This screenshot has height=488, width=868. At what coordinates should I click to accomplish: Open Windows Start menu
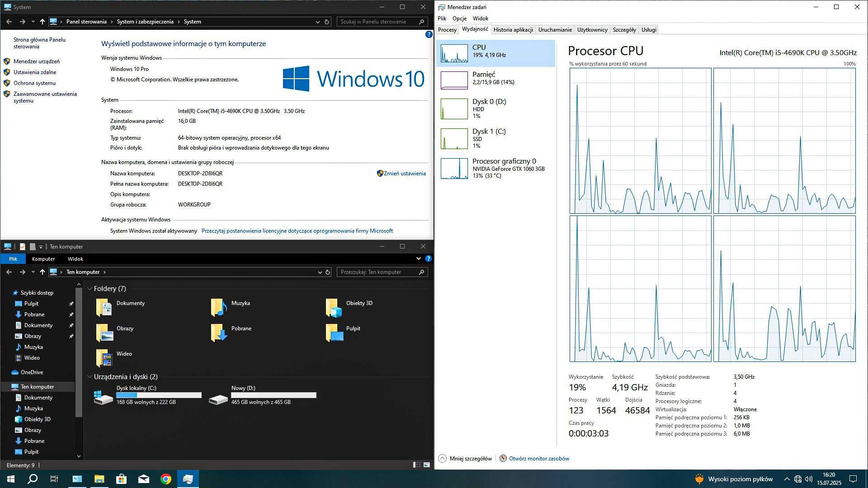pos(11,479)
